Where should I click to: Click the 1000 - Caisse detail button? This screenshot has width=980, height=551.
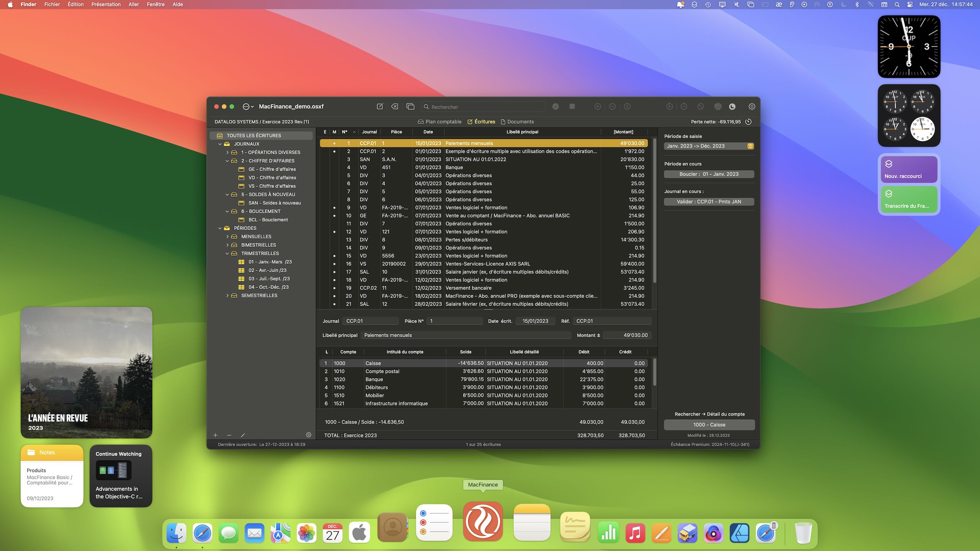709,425
